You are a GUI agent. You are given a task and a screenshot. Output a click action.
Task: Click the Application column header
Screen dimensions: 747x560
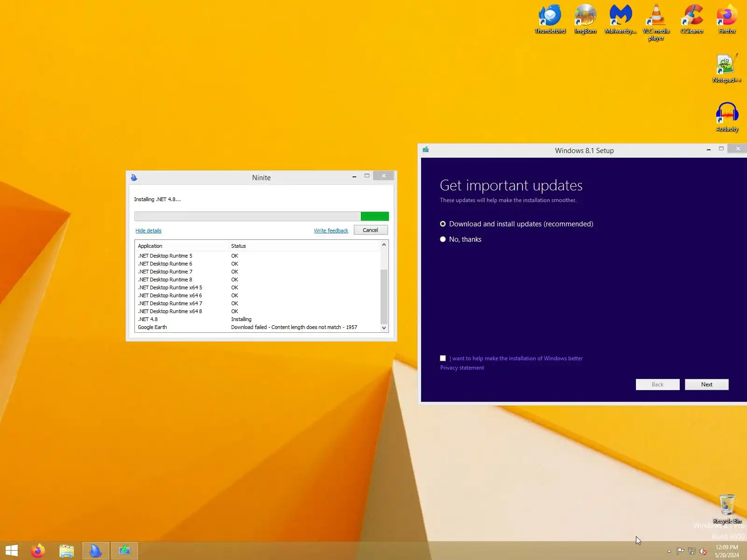[x=182, y=246]
